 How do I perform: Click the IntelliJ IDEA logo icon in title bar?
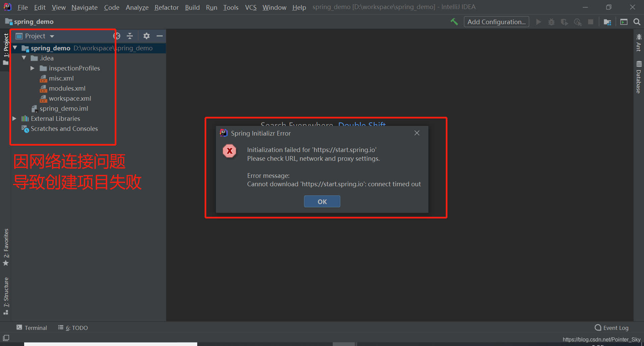click(7, 7)
